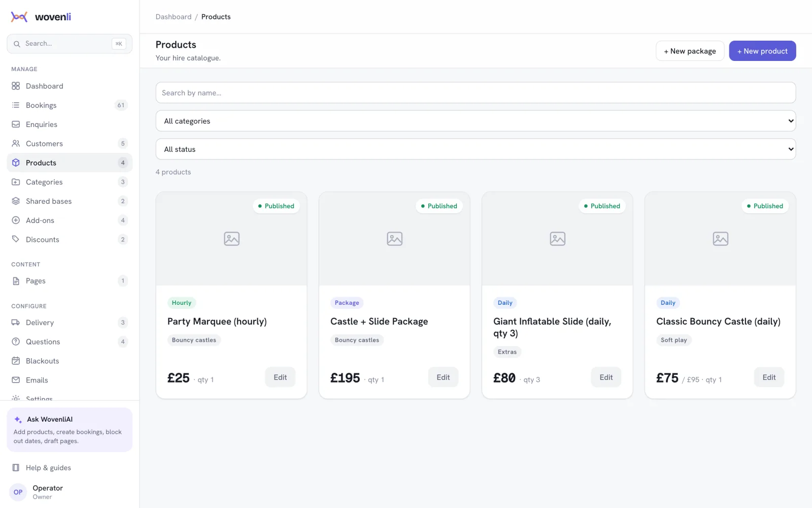Open Help & guides
The image size is (812, 508).
(x=70, y=468)
